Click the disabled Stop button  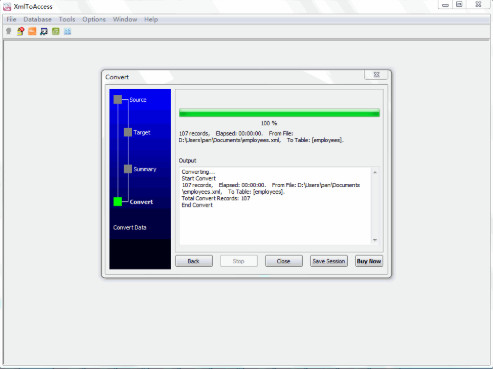point(239,261)
